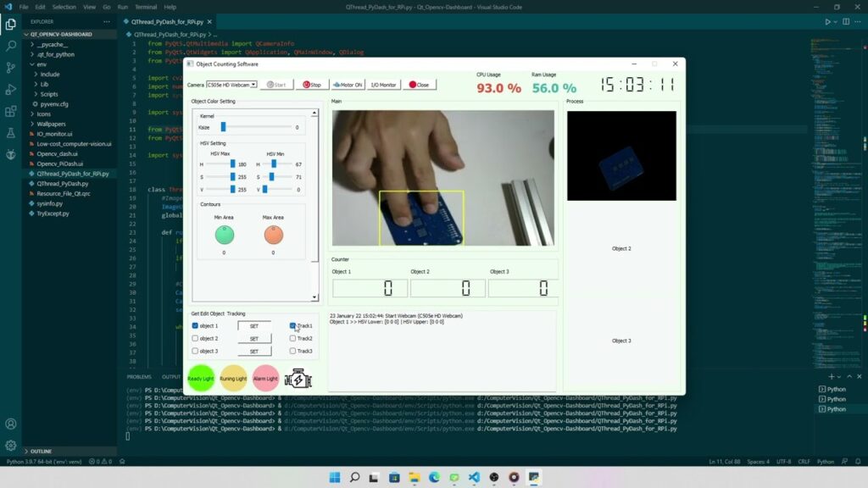This screenshot has height=488, width=868.
Task: Click the I/O Monitor button
Action: (383, 85)
